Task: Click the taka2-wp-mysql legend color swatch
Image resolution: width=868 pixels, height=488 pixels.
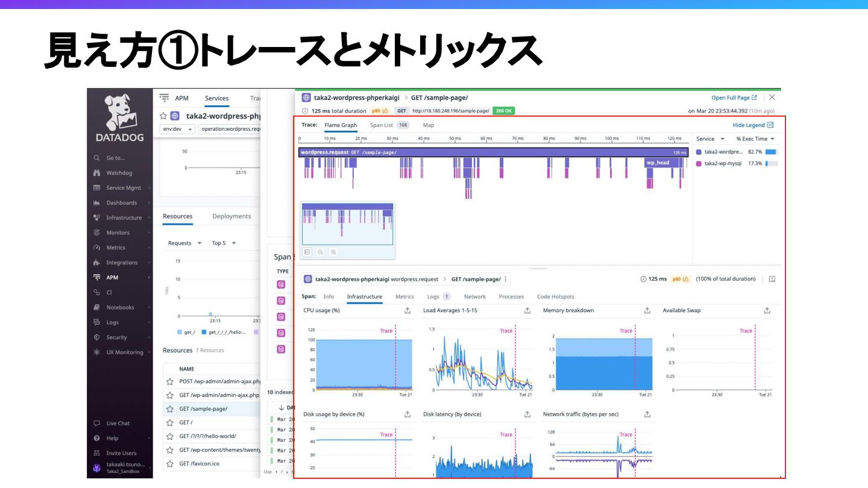Action: click(699, 164)
